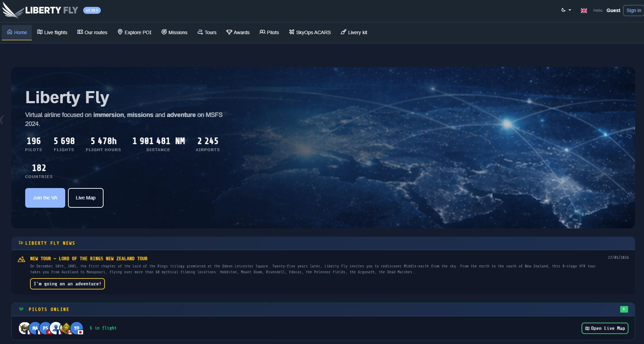Click the Live Map hero button

point(86,198)
